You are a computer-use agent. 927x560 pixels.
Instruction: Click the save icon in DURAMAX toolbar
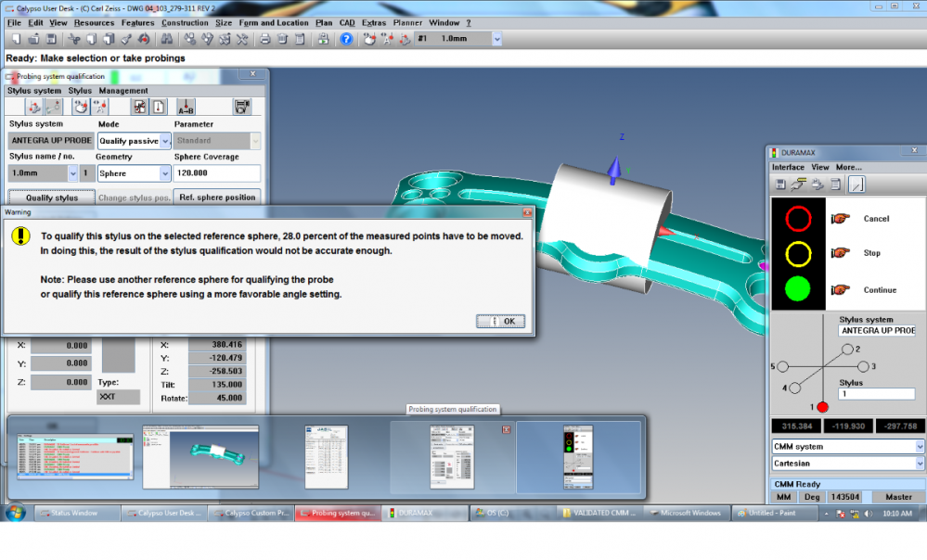coord(780,184)
